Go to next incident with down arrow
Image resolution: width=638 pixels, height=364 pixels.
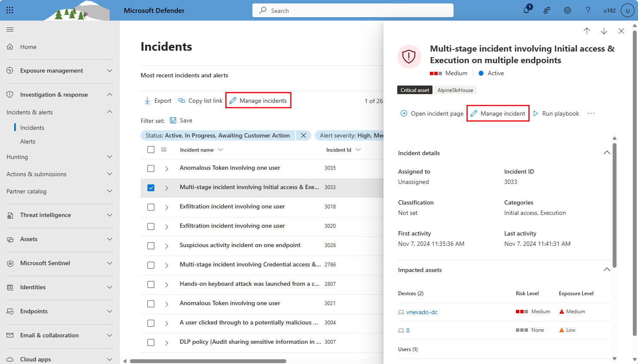604,31
